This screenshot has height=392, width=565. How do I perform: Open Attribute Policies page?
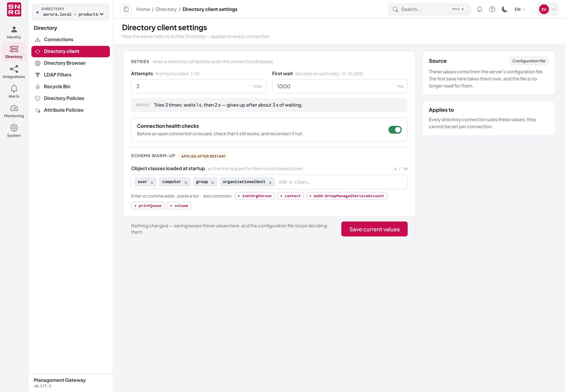[x=71, y=110]
